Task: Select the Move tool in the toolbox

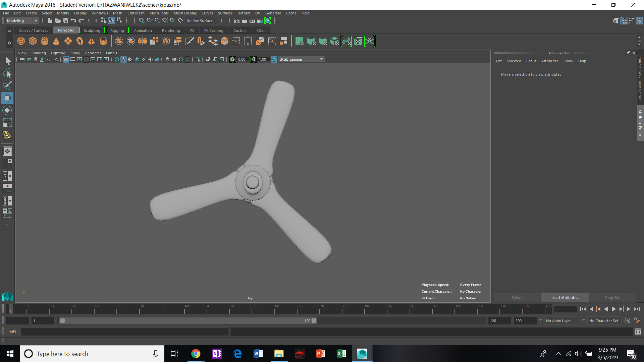Action: [x=7, y=98]
